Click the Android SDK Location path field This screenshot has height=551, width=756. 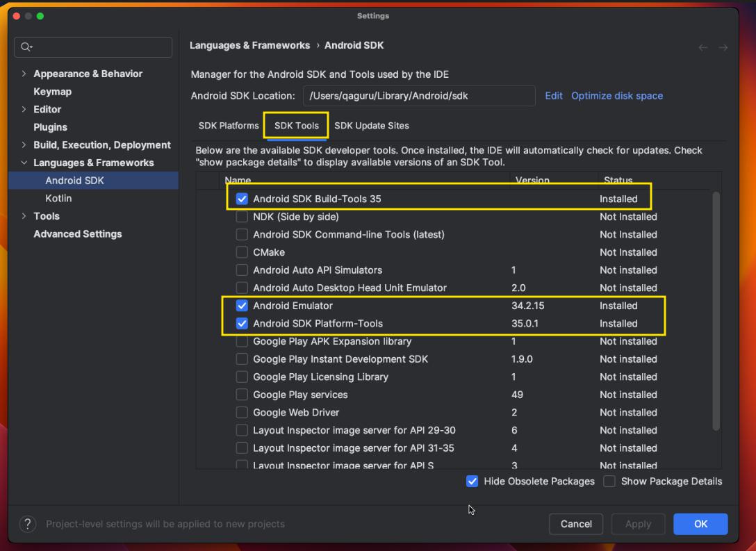tap(418, 95)
